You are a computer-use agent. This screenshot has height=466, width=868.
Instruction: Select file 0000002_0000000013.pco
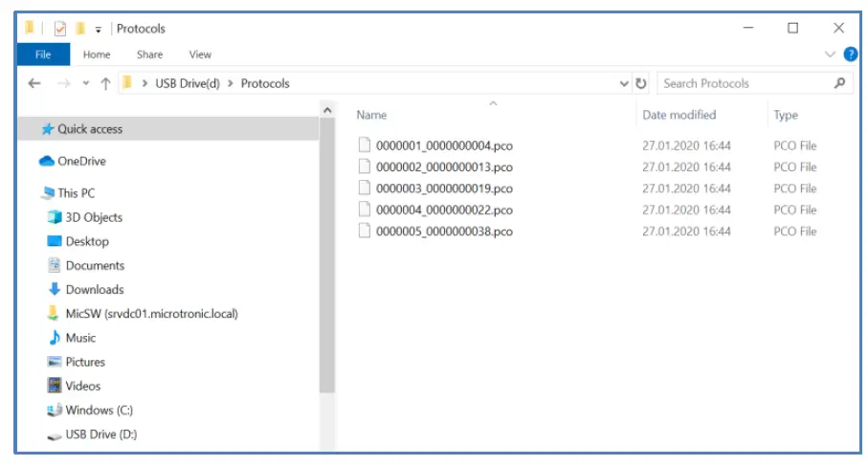pos(444,167)
